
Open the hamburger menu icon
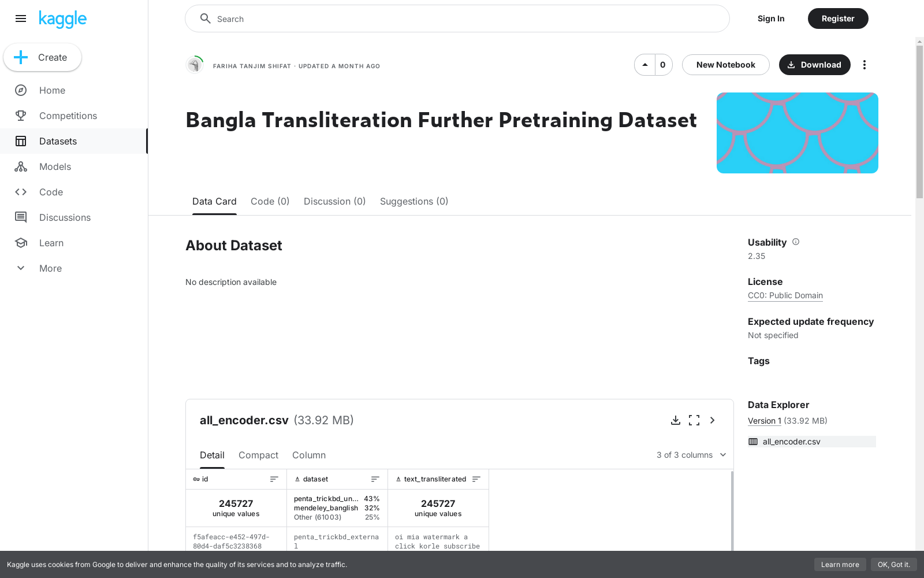coord(21,18)
